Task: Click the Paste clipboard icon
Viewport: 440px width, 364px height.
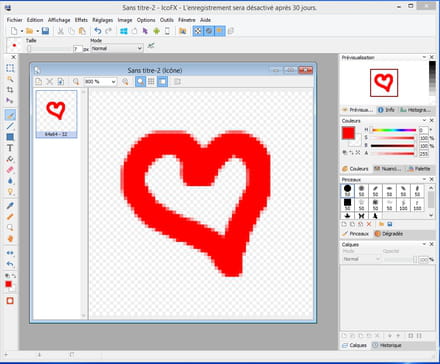Action: coord(82,31)
